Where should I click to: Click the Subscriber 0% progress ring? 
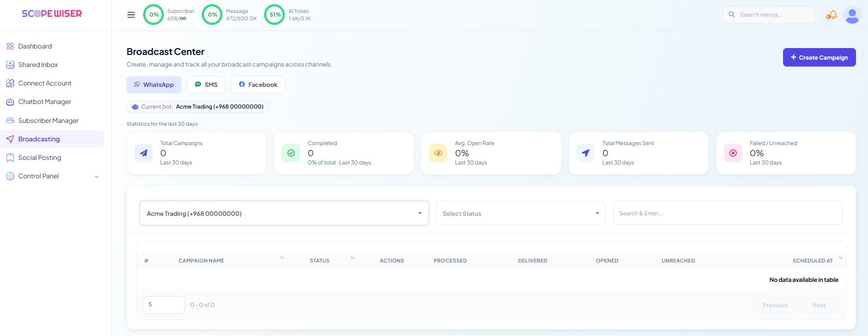[154, 15]
